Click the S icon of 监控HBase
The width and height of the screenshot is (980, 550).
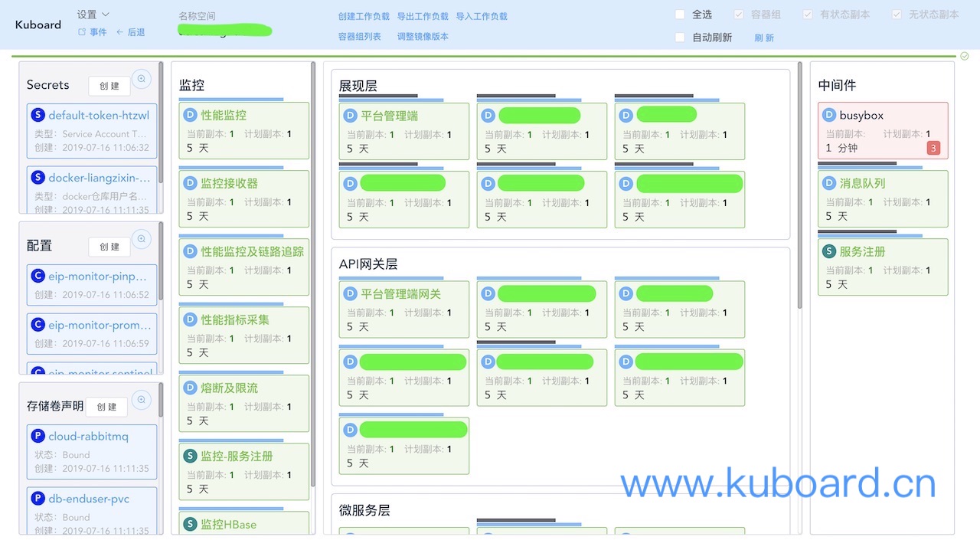(191, 524)
